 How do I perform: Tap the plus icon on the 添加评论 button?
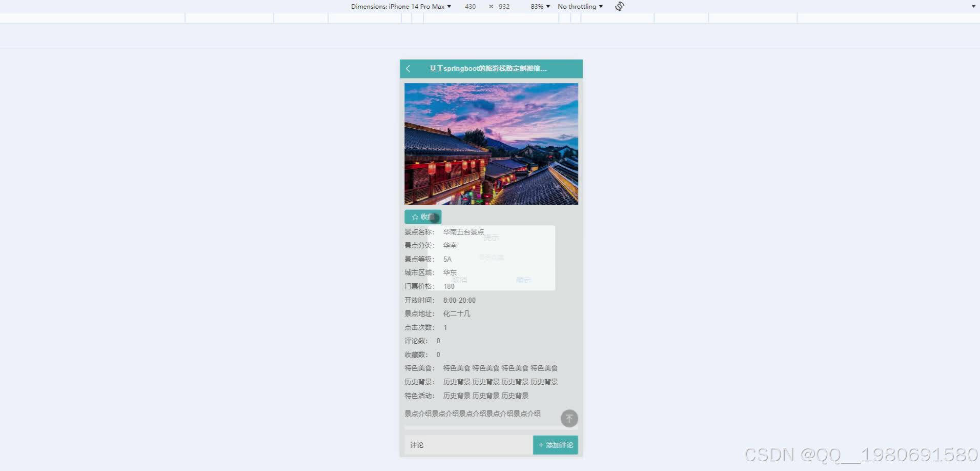[x=541, y=445]
